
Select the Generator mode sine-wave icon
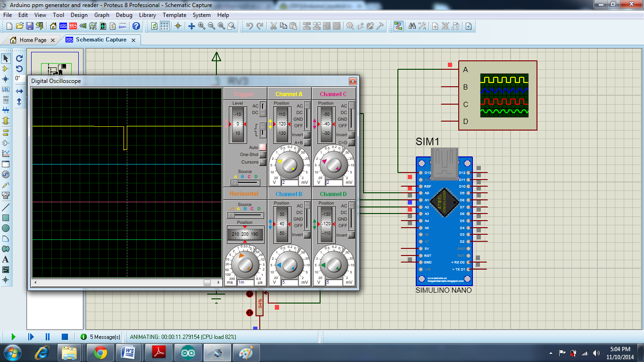(x=6, y=174)
